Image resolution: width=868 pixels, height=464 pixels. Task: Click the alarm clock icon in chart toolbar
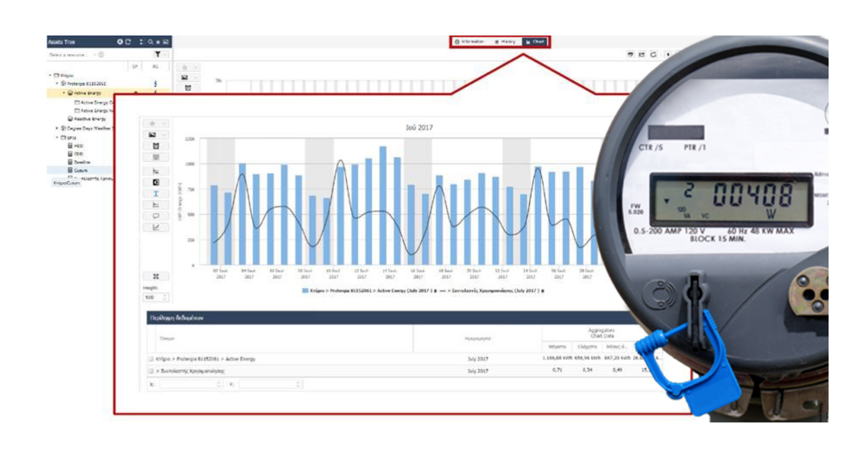tap(156, 146)
